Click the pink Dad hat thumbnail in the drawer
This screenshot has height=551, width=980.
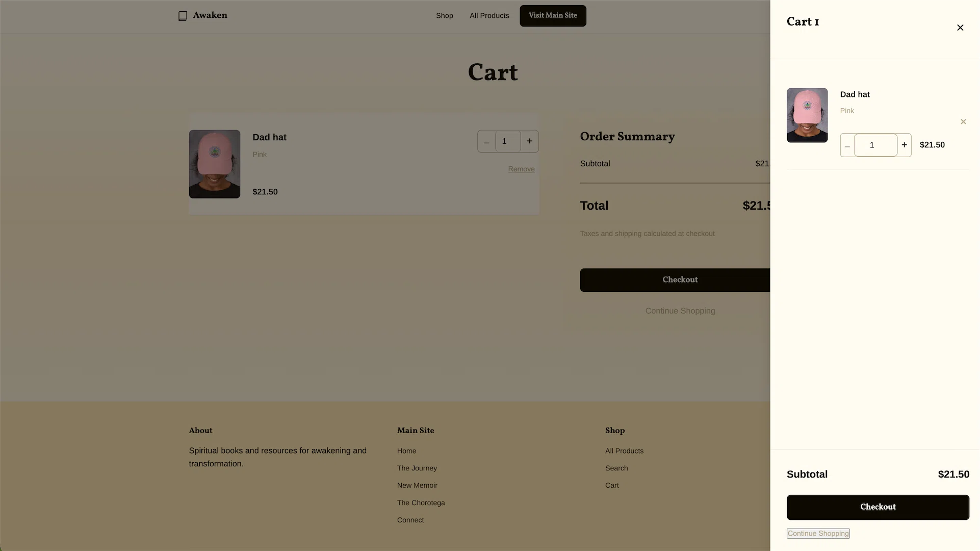click(x=807, y=115)
